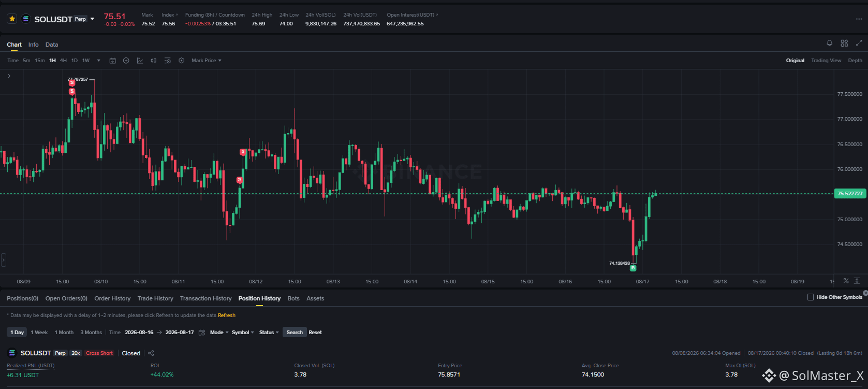Share the closed SOLUSDT position

click(x=151, y=353)
